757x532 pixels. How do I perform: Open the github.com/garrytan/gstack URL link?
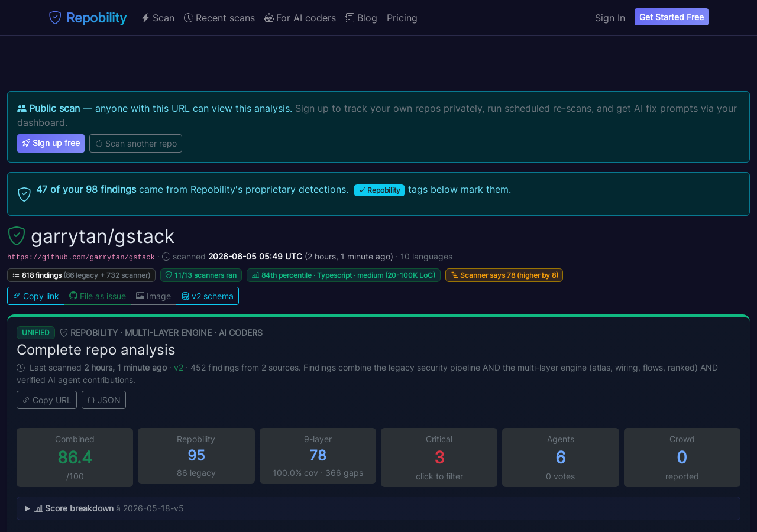pos(81,257)
